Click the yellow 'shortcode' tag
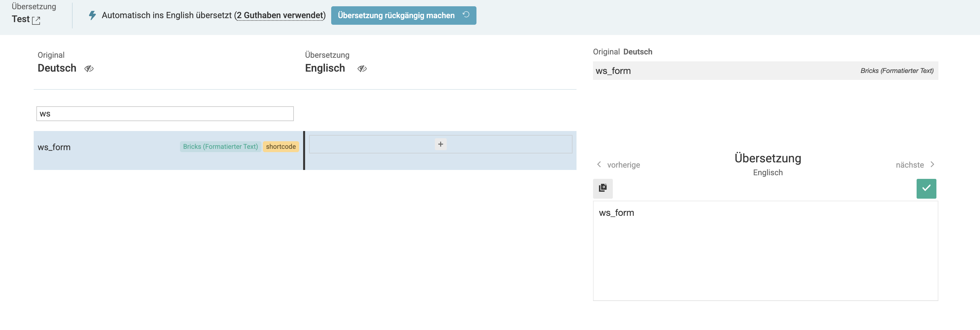Viewport: 980px width, 330px height. tap(281, 147)
